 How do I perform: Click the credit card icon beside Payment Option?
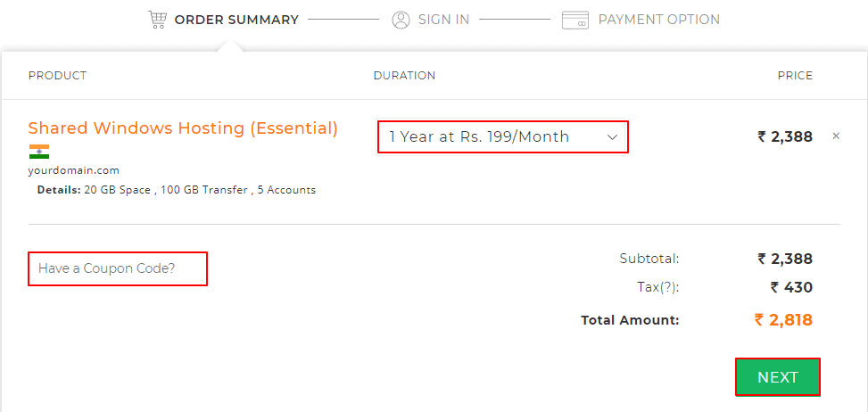[x=575, y=20]
